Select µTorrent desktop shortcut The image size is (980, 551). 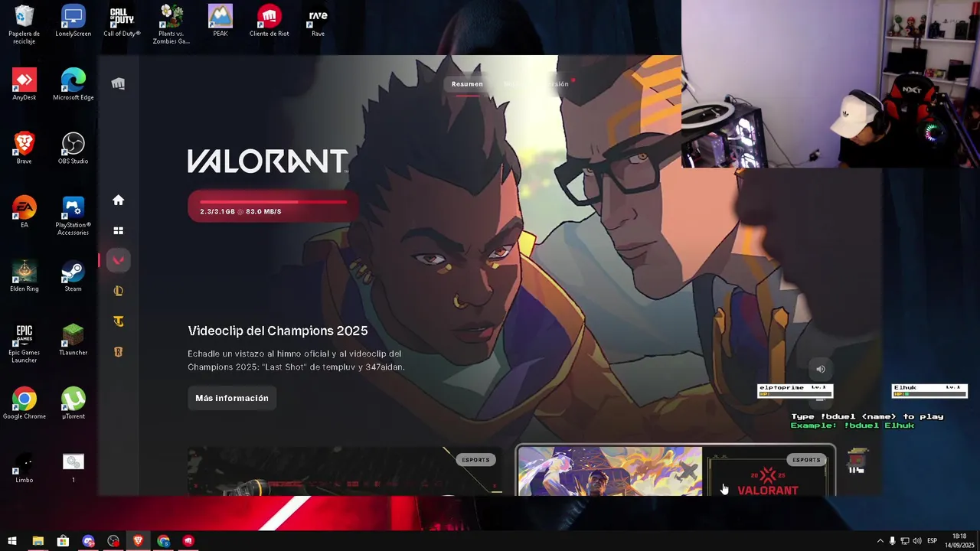point(73,403)
